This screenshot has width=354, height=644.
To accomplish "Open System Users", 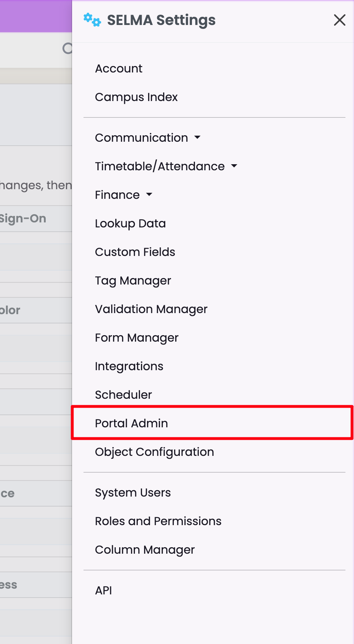I will [x=133, y=493].
